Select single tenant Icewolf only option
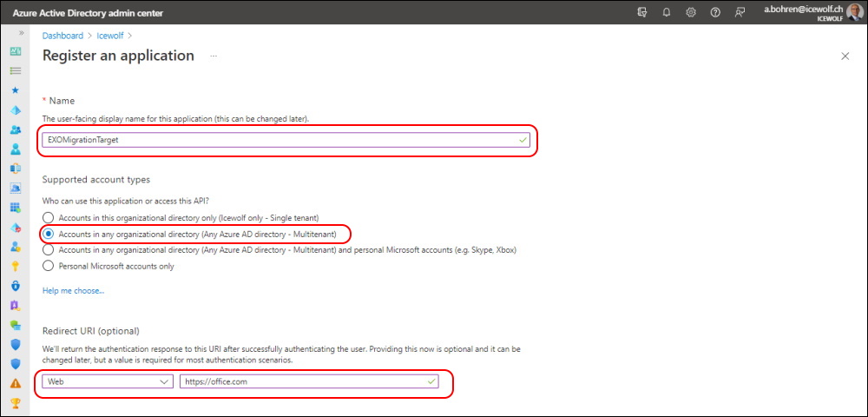Viewport: 868px width, 417px height. (x=49, y=218)
